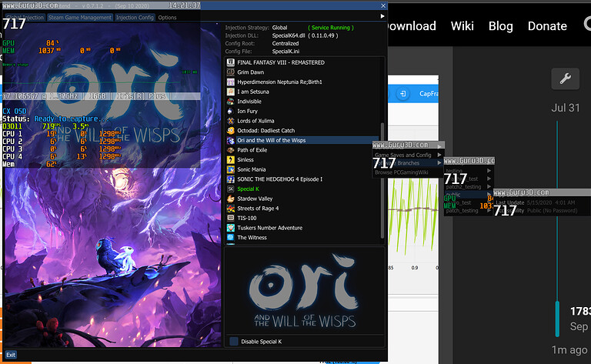This screenshot has width=591, height=364.
Task: Switch to the Steam Game Management tab
Action: point(82,17)
